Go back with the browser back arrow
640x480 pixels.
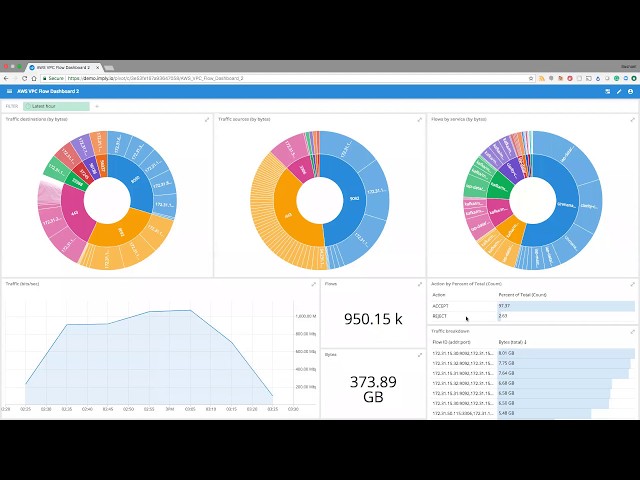click(6, 78)
